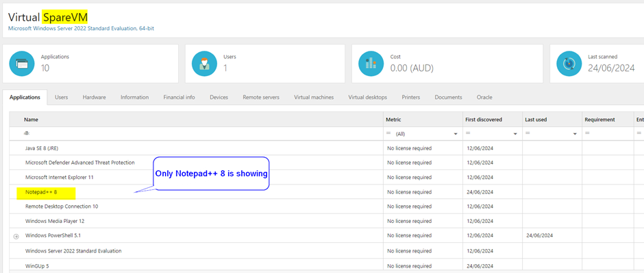Select the Applications tab
This screenshot has width=644, height=273.
(25, 97)
